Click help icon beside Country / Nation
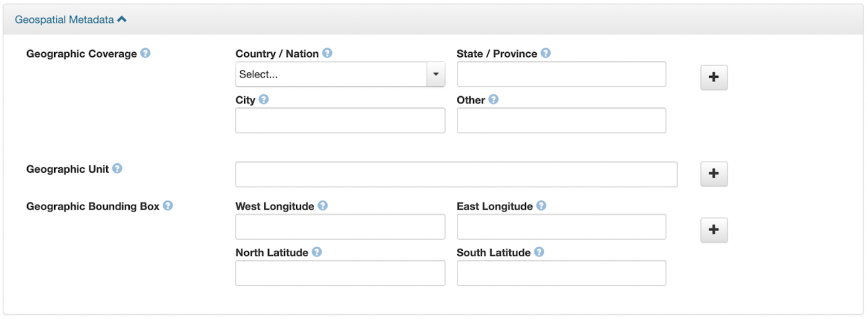868x319 pixels. (327, 53)
